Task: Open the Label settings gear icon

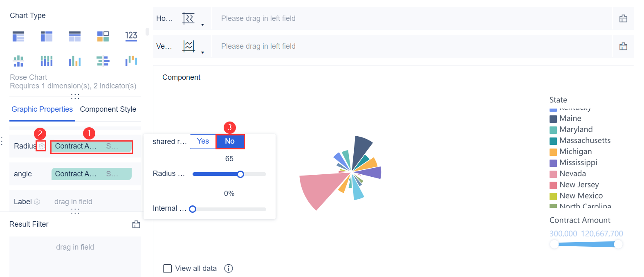Action: [x=37, y=201]
